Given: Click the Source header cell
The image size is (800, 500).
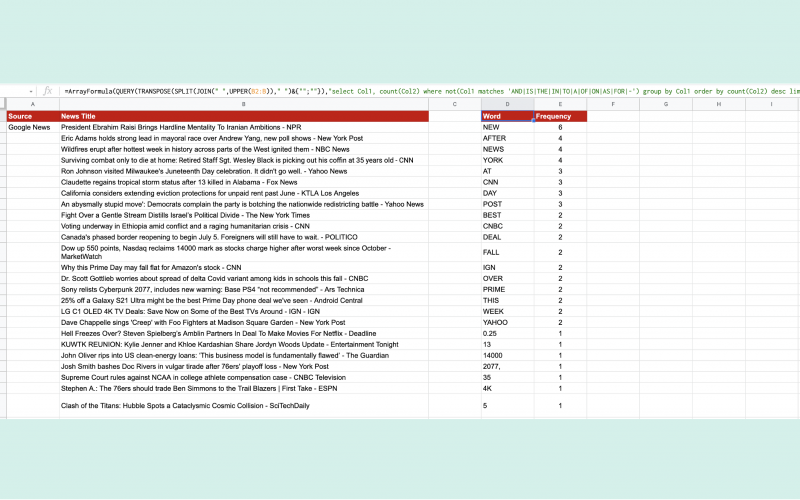Looking at the screenshot, I should click(31, 116).
